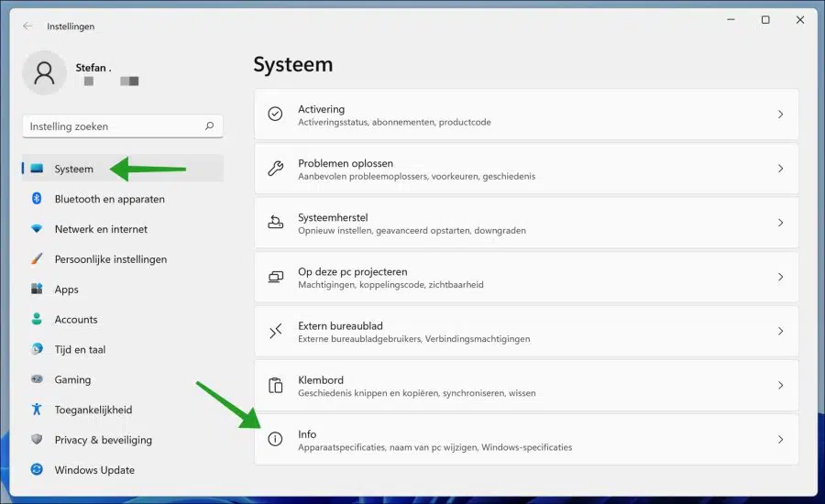Maximize the Instellingen window
This screenshot has height=504, width=825.
click(765, 19)
